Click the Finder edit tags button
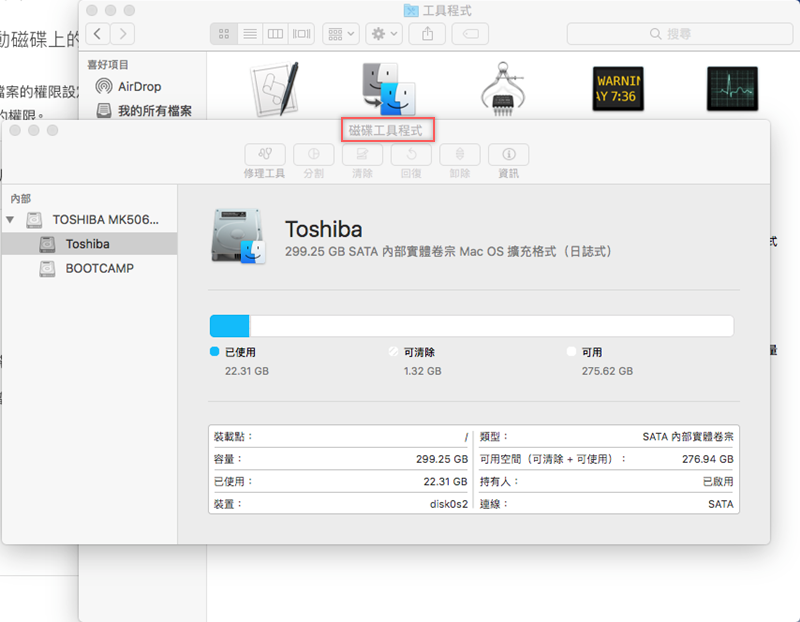Viewport: 800px width, 622px height. point(470,34)
